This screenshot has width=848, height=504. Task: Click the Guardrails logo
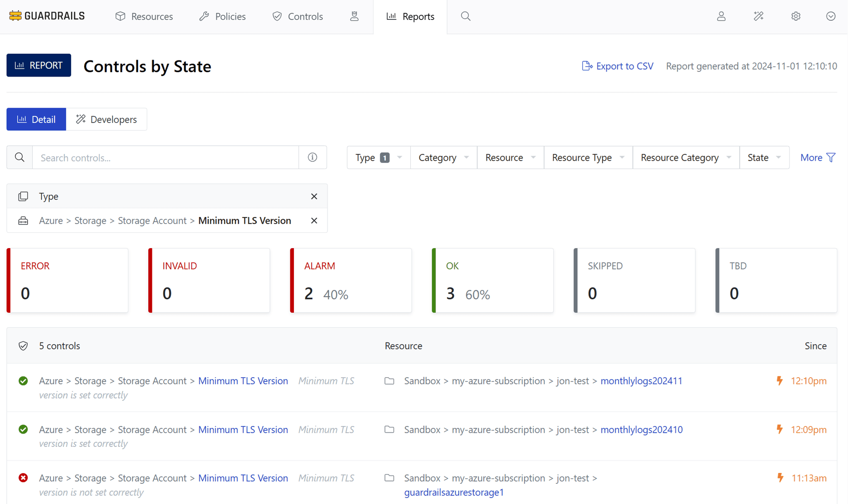(47, 16)
